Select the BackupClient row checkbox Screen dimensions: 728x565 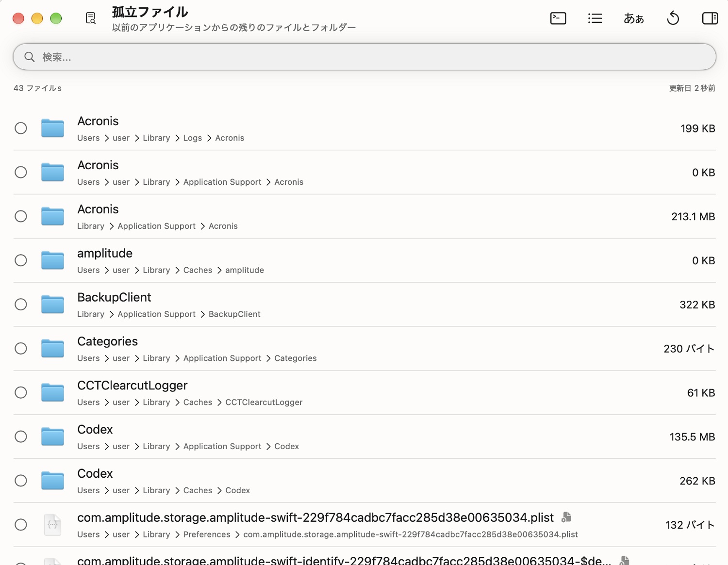pyautogui.click(x=21, y=305)
